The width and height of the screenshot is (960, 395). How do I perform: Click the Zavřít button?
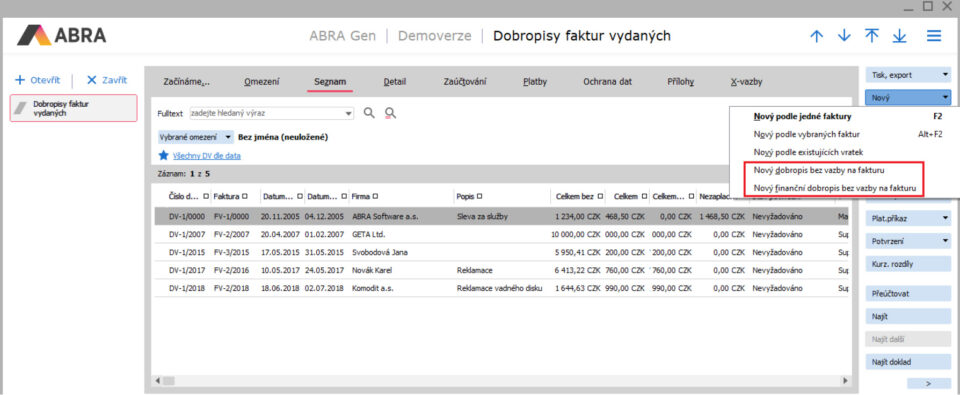click(x=107, y=80)
